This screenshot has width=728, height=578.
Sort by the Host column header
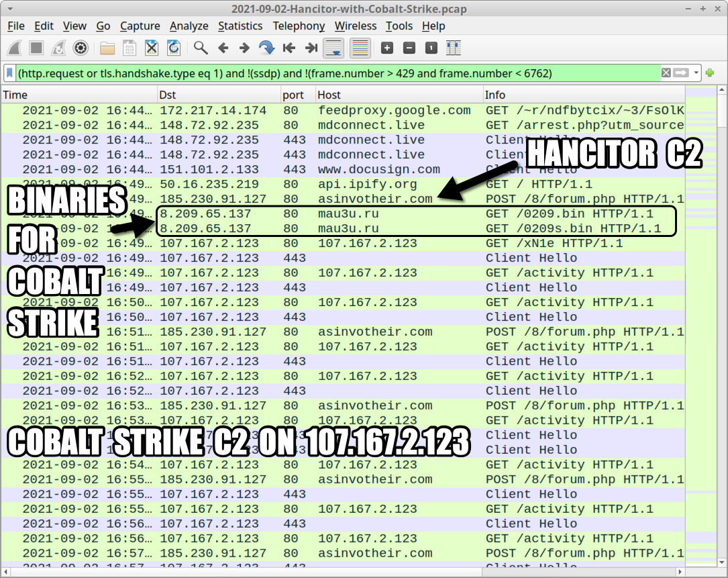[399, 95]
